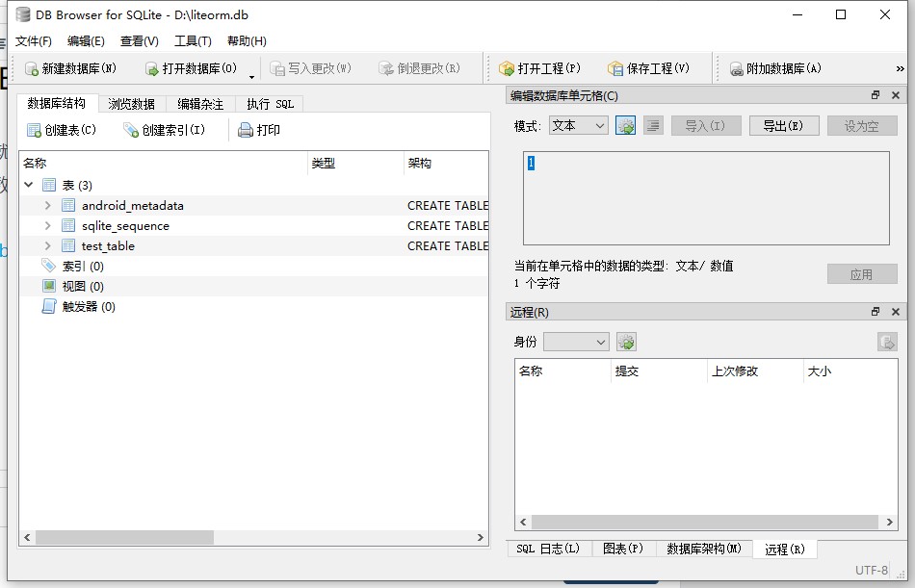Select 触发器 (0) tree item
The image size is (915, 588).
pos(89,307)
